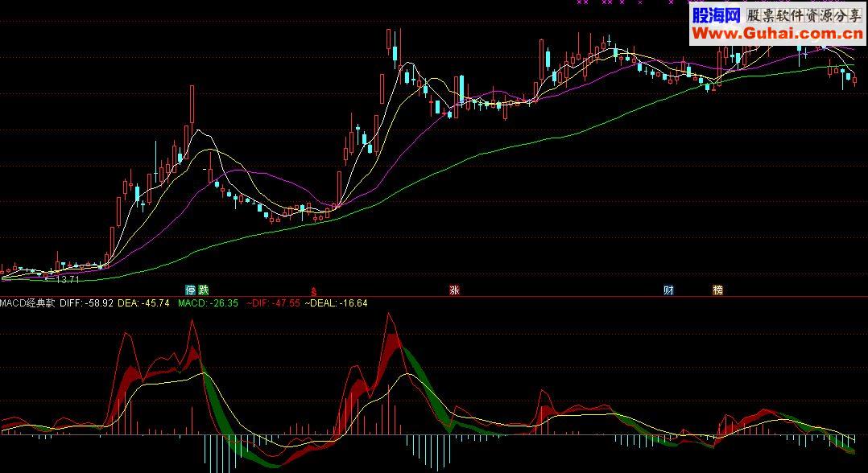Click the DIFF: -58.92 value label

coord(86,303)
